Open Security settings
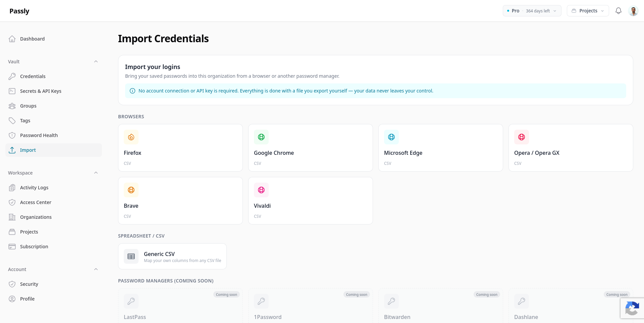This screenshot has width=644, height=323. click(54, 284)
